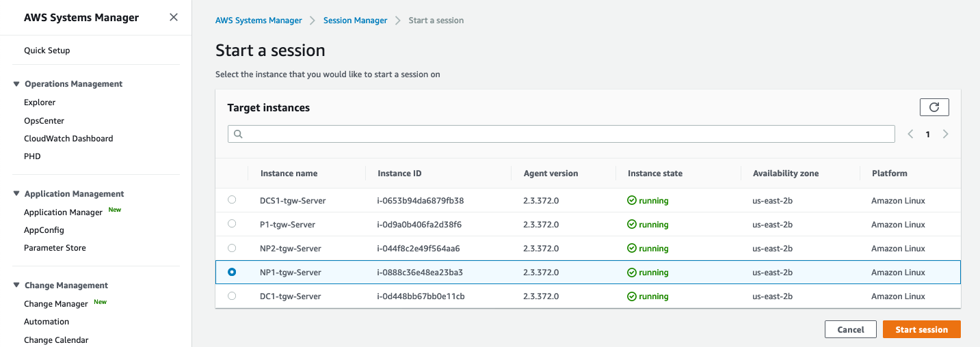The width and height of the screenshot is (980, 347).
Task: Open Quick Setup in the sidebar
Action: point(47,51)
